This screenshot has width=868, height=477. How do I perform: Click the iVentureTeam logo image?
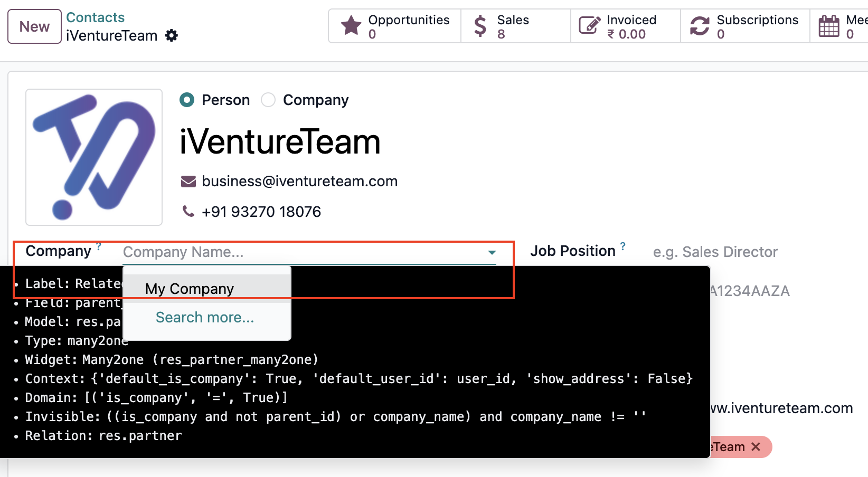coord(94,157)
